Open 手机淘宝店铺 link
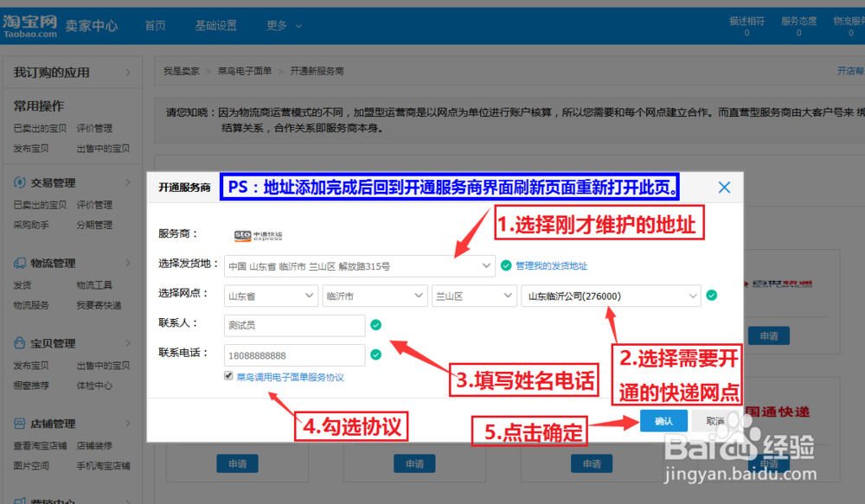The image size is (865, 504). (103, 466)
